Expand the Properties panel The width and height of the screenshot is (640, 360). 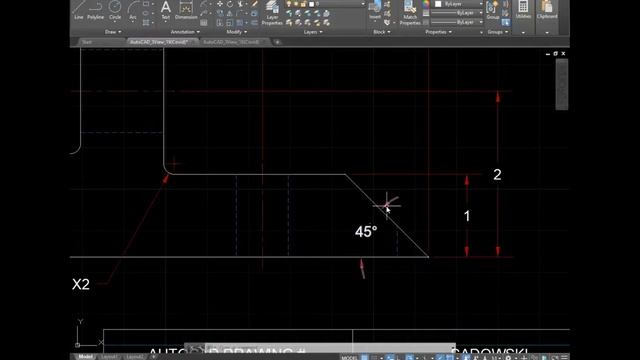click(438, 32)
